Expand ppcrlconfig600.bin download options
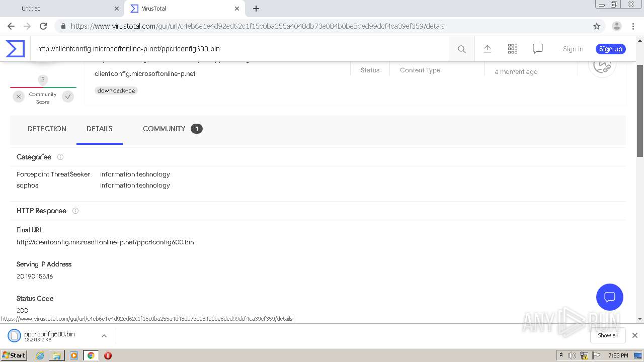Screen dimensions: 644x362 [104, 336]
